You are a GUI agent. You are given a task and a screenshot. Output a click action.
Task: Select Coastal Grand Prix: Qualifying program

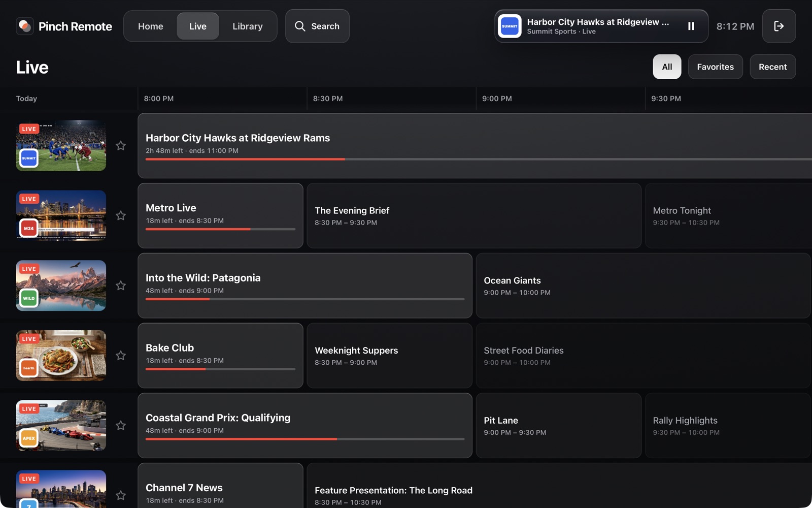(x=305, y=426)
